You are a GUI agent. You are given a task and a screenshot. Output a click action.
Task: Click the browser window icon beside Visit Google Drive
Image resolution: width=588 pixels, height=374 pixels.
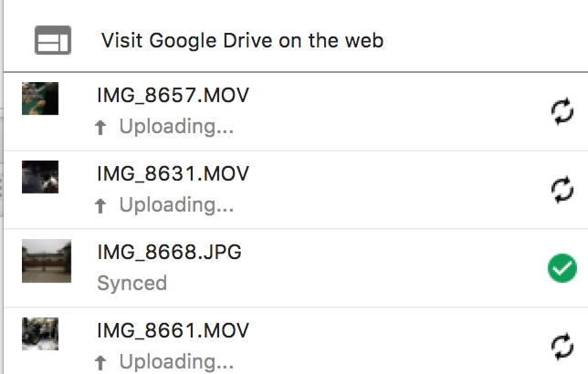tap(52, 41)
